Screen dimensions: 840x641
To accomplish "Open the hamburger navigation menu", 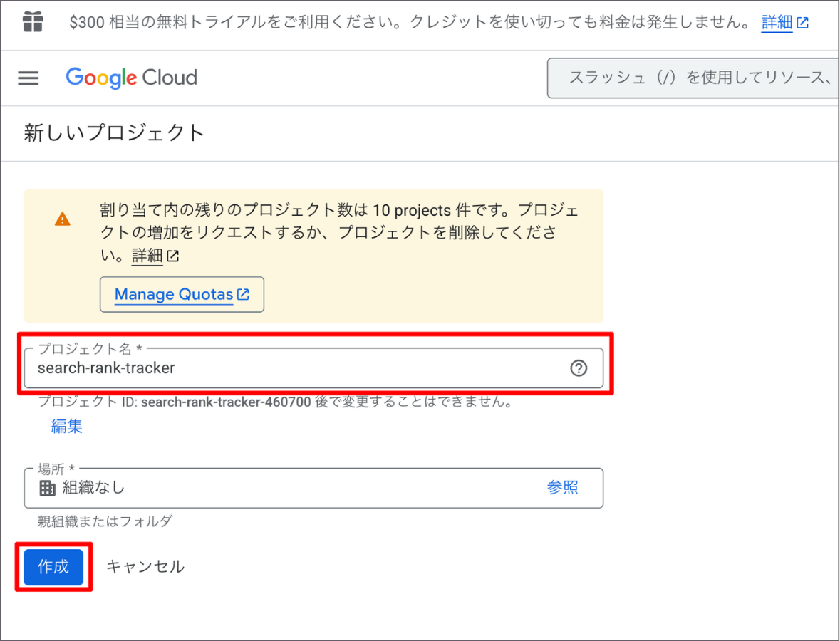I will click(x=28, y=78).
